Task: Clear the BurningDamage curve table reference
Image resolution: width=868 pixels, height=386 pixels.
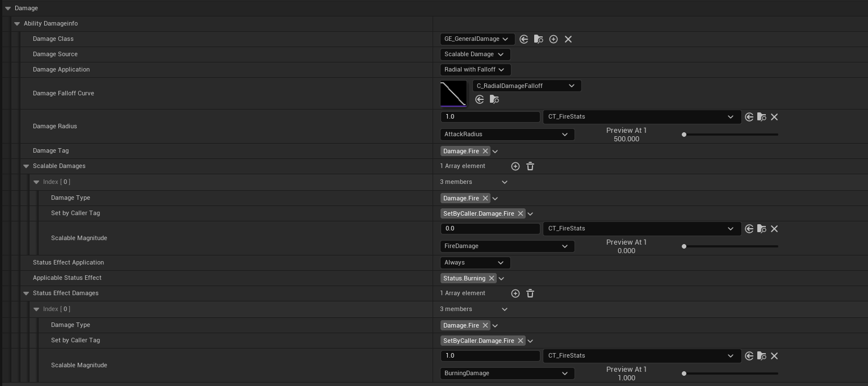Action: click(x=774, y=356)
